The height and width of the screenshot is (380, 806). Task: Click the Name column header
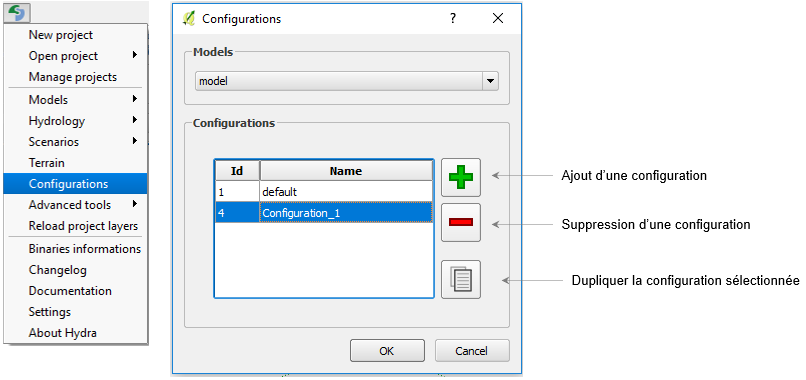346,171
